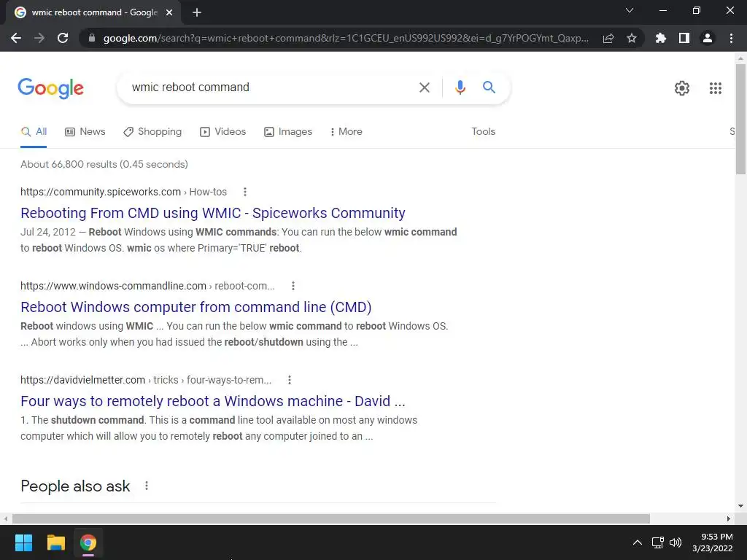Open File Explorer from taskbar

coord(55,542)
